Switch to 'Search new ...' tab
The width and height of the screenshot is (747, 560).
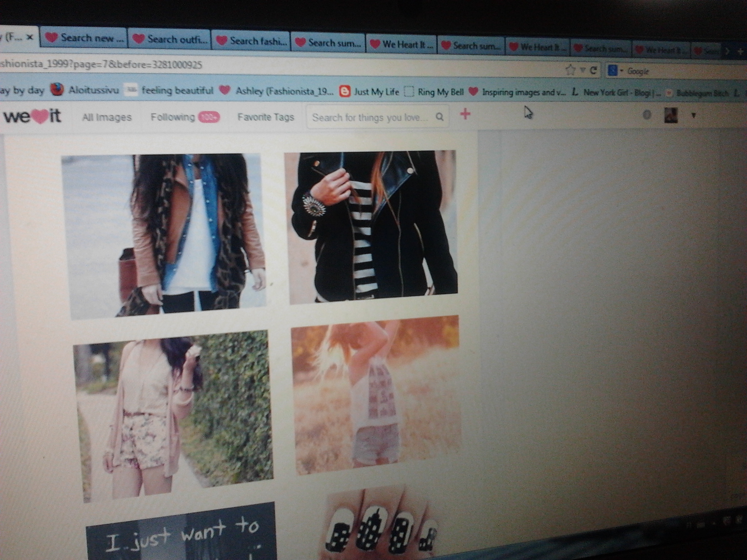[x=84, y=38]
